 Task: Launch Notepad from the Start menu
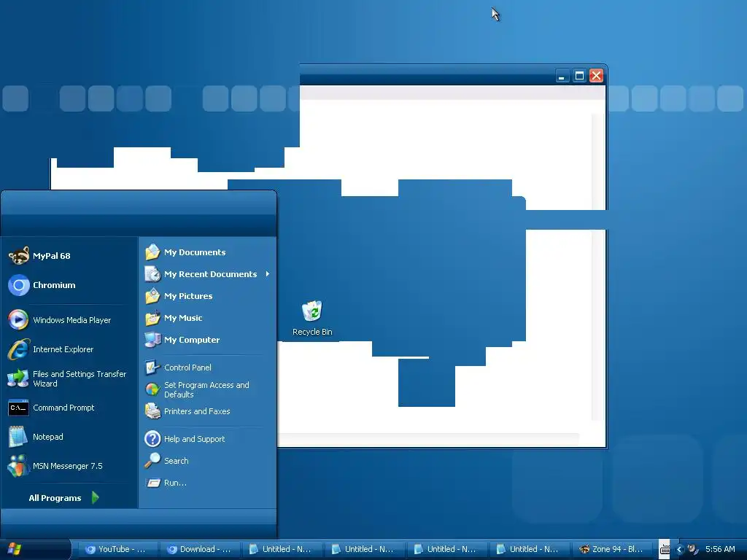click(69, 437)
